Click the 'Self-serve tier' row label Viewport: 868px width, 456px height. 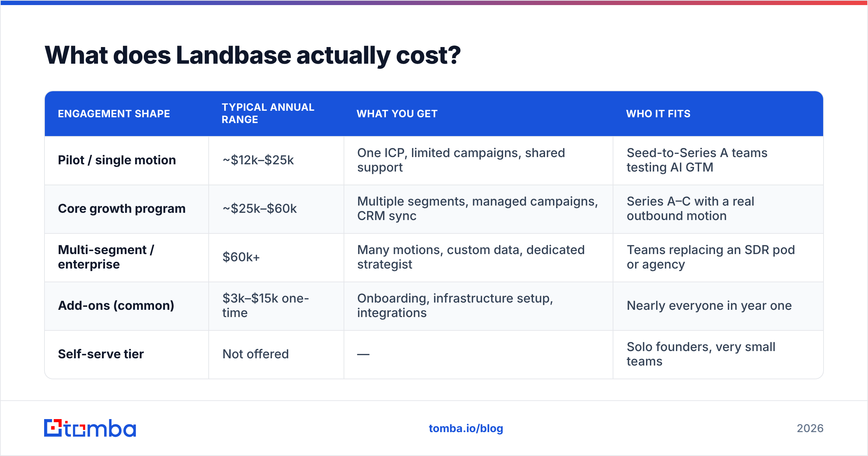[x=101, y=354]
